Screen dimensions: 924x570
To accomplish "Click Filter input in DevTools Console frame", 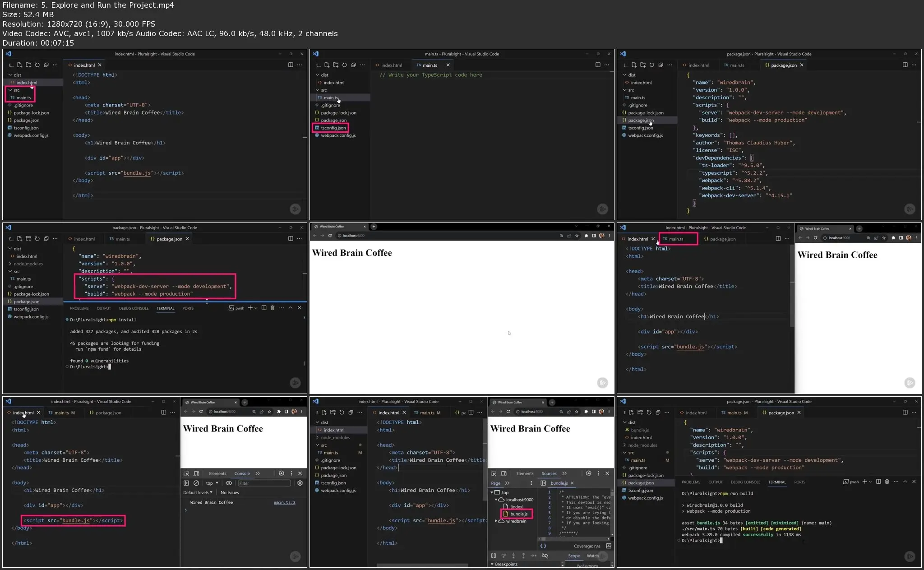I will click(264, 483).
